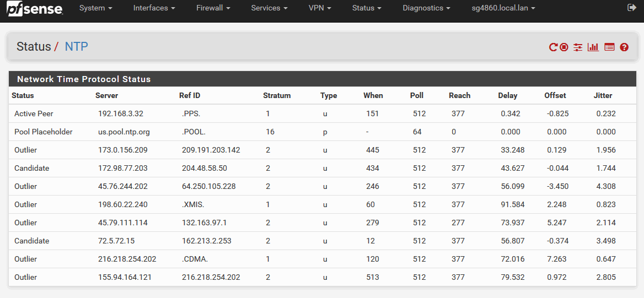Open the Services menu

pyautogui.click(x=270, y=8)
